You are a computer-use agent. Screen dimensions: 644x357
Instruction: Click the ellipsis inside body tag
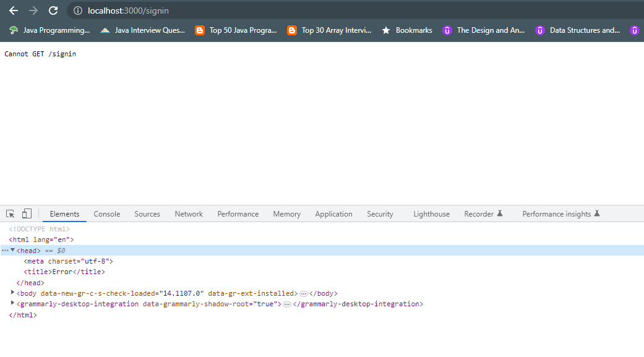[303, 294]
